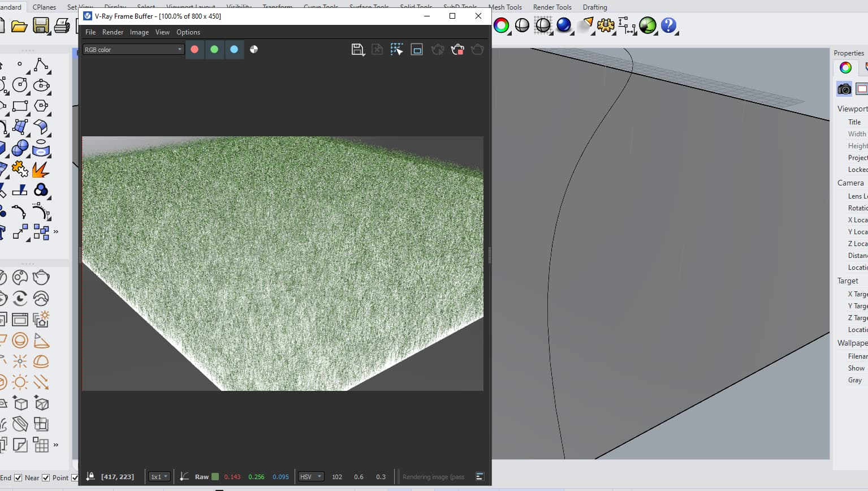Click the frame buffer right panel splitter handle
The image size is (868, 491).
pos(489,255)
